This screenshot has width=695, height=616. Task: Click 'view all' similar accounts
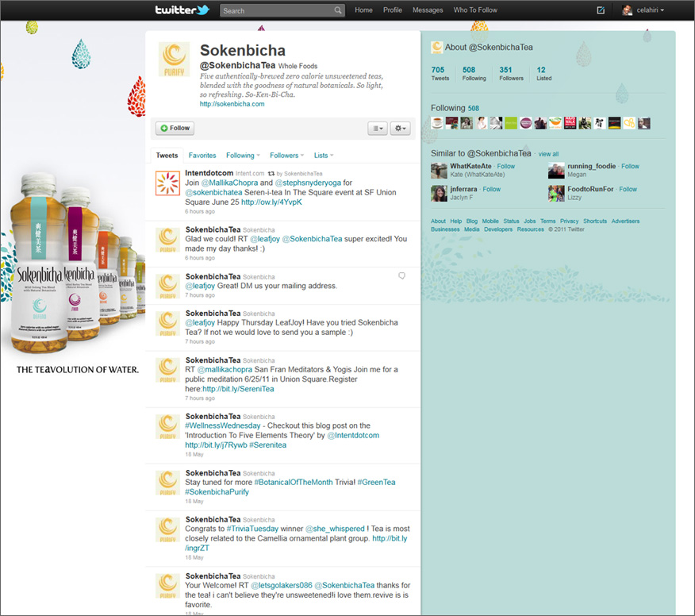[548, 154]
